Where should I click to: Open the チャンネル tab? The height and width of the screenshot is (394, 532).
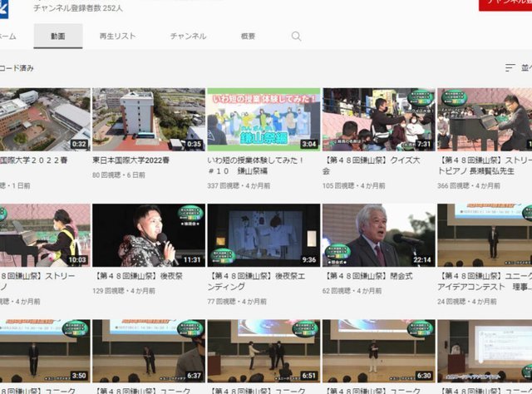click(x=188, y=36)
